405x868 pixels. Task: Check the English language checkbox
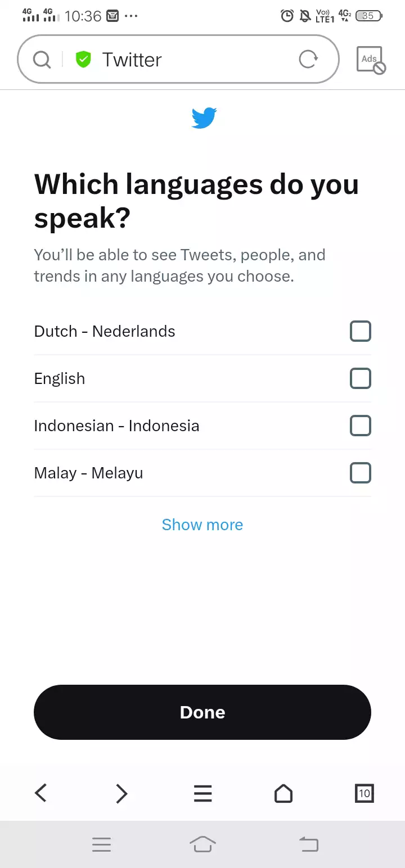pos(361,378)
